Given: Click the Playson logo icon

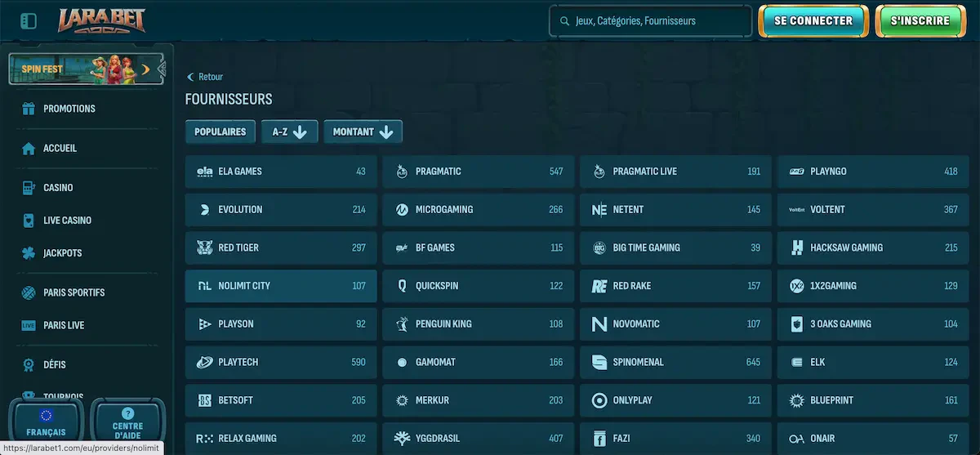Looking at the screenshot, I should pos(204,324).
